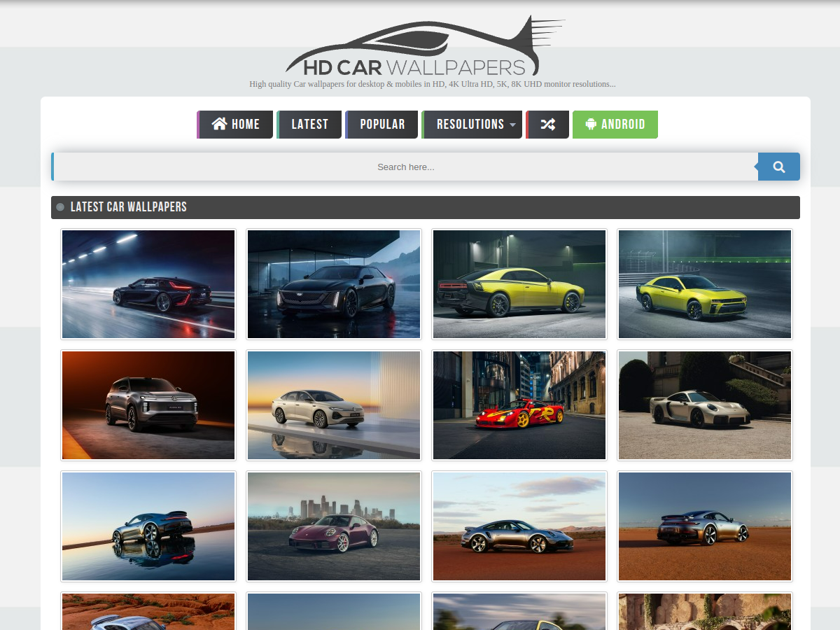
Task: Open the Resolutions menu
Action: tap(472, 125)
